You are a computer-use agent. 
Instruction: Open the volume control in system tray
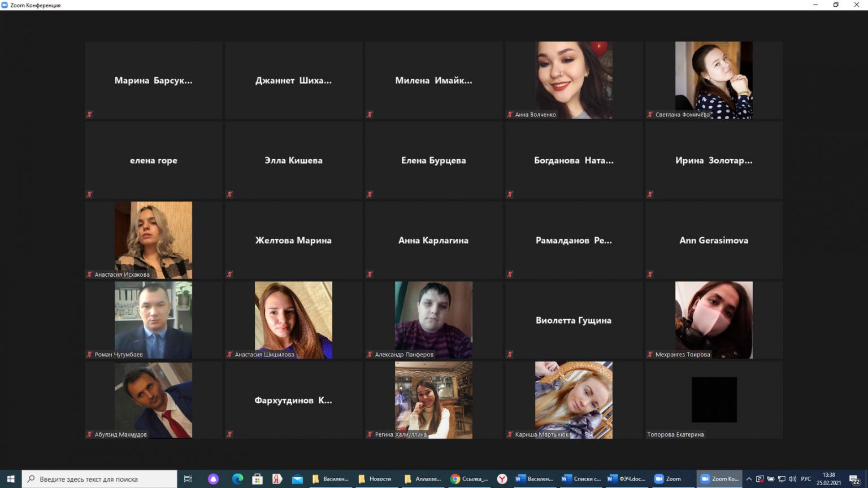click(x=792, y=479)
